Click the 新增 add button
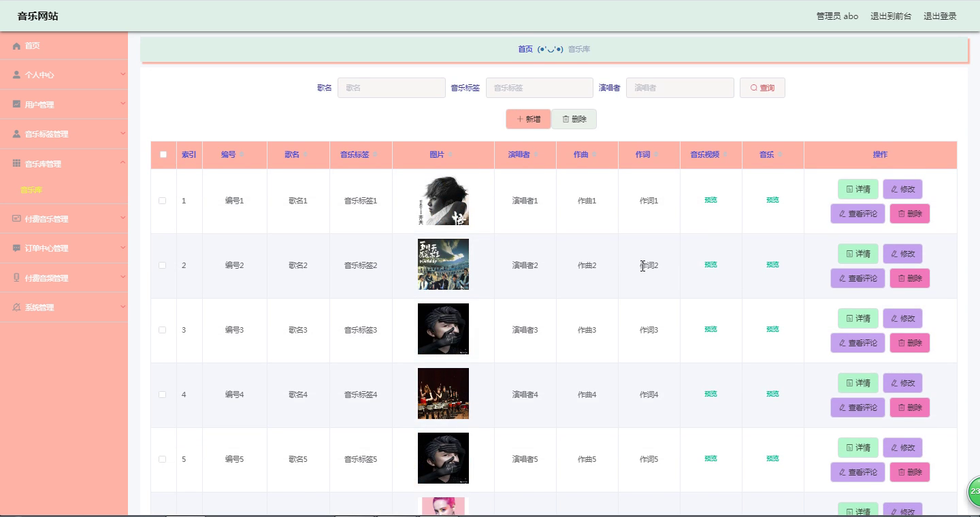The width and height of the screenshot is (980, 517). [x=528, y=119]
